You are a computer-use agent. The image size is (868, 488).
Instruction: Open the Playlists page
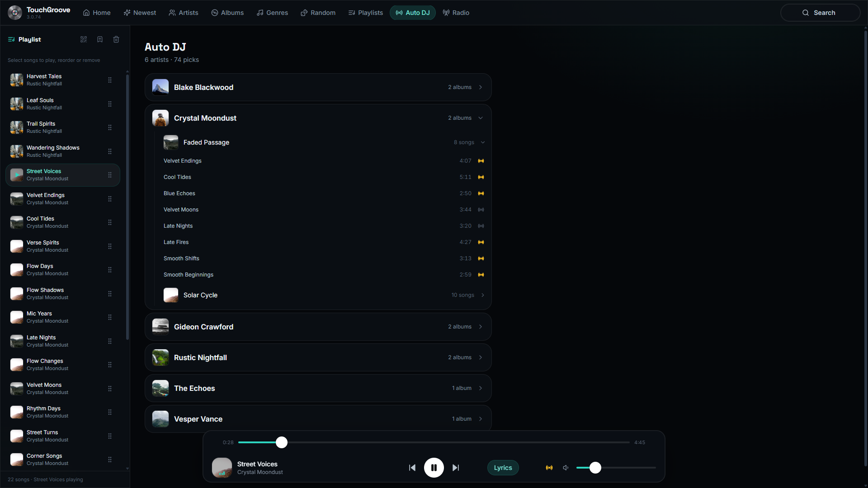point(365,13)
